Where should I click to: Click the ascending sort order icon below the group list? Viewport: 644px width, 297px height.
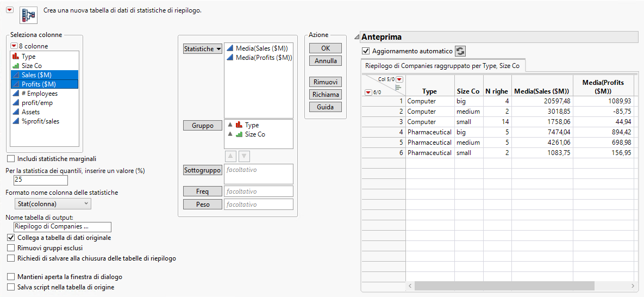[x=230, y=156]
